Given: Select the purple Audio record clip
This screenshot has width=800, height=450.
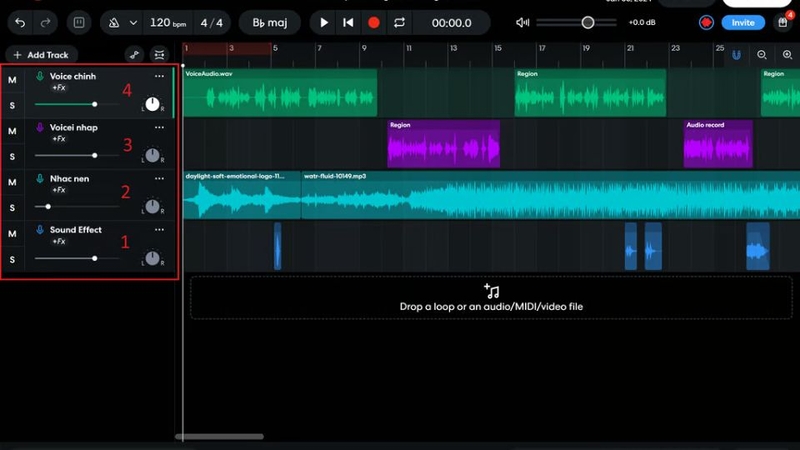Looking at the screenshot, I should pyautogui.click(x=718, y=144).
